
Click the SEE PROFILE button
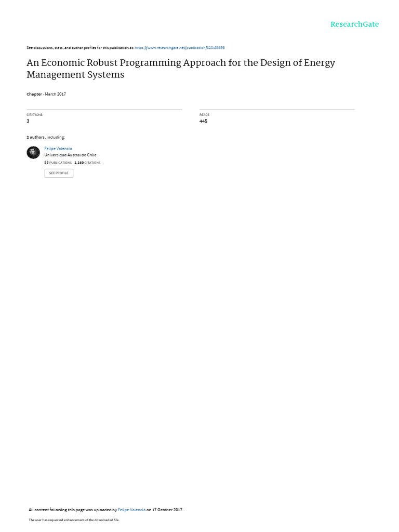pyautogui.click(x=59, y=173)
